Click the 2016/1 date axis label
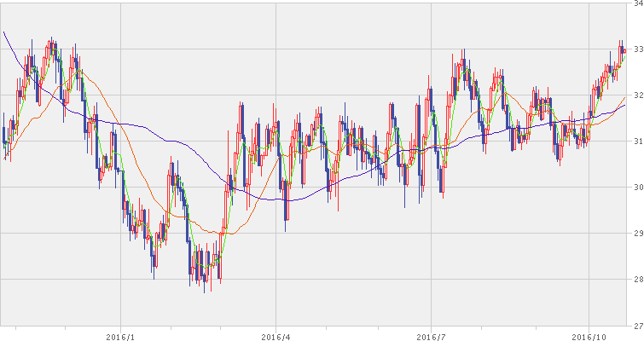Viewport: 644px width, 341px height. 120,338
